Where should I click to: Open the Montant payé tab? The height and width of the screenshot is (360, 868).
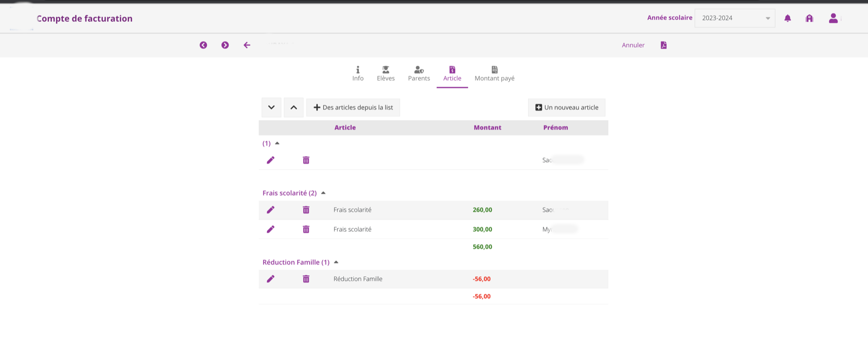(495, 74)
